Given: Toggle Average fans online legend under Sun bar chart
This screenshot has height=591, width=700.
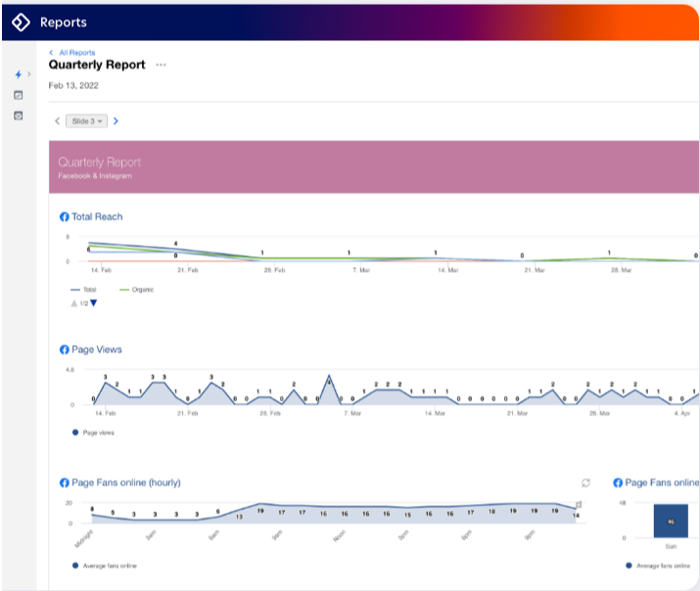Looking at the screenshot, I should tap(658, 566).
